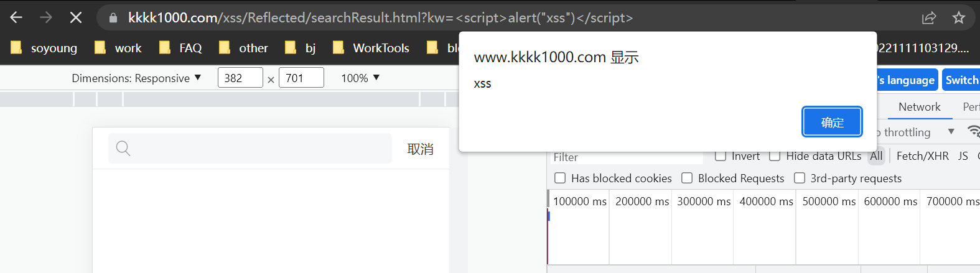
Task: Click the Network Filter text field
Action: pyautogui.click(x=627, y=157)
